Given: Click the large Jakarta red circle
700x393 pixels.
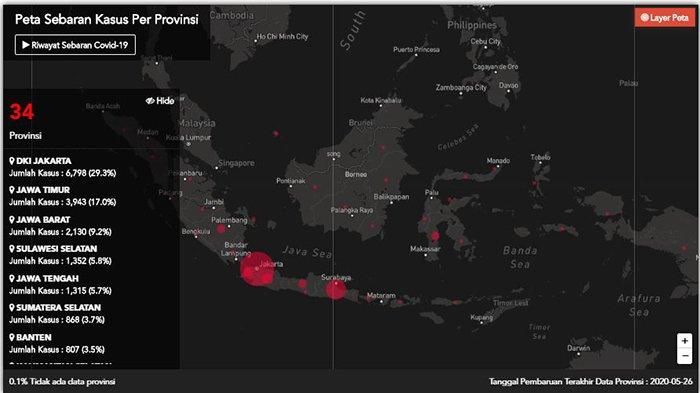Looking at the screenshot, I should (x=257, y=269).
